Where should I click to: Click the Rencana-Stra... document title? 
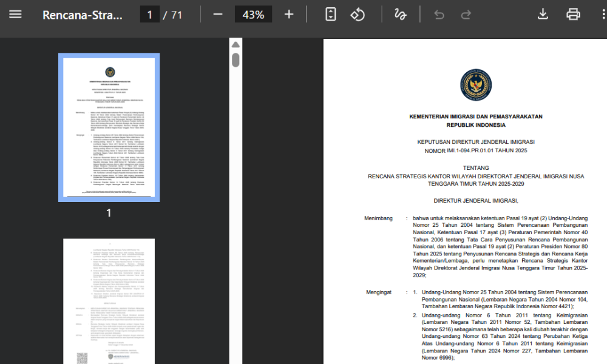click(82, 15)
